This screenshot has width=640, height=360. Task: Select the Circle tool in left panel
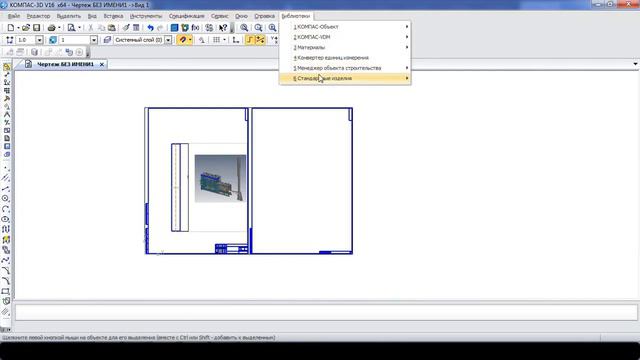(x=6, y=198)
